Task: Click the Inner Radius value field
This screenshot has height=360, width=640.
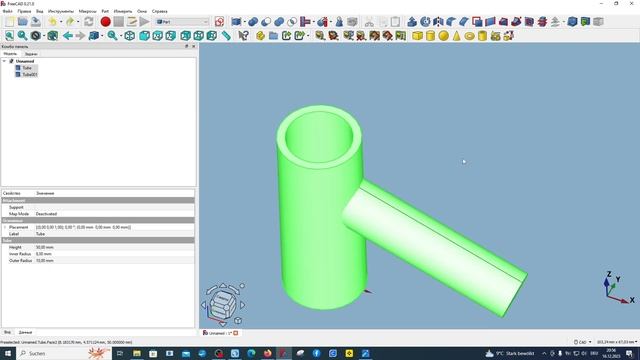Action: [x=114, y=254]
